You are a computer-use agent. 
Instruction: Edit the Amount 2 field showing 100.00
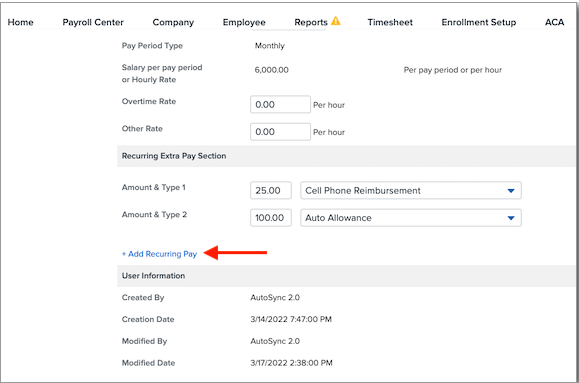pyautogui.click(x=271, y=218)
